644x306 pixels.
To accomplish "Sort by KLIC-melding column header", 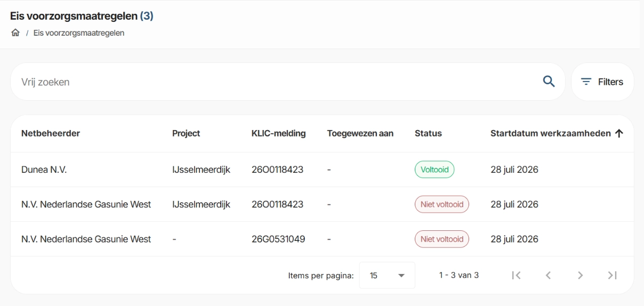I will (x=278, y=134).
